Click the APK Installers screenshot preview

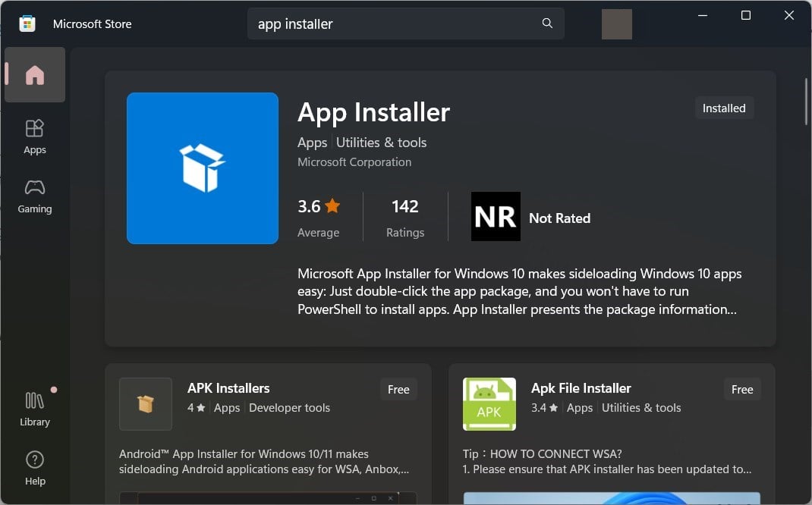pos(268,497)
